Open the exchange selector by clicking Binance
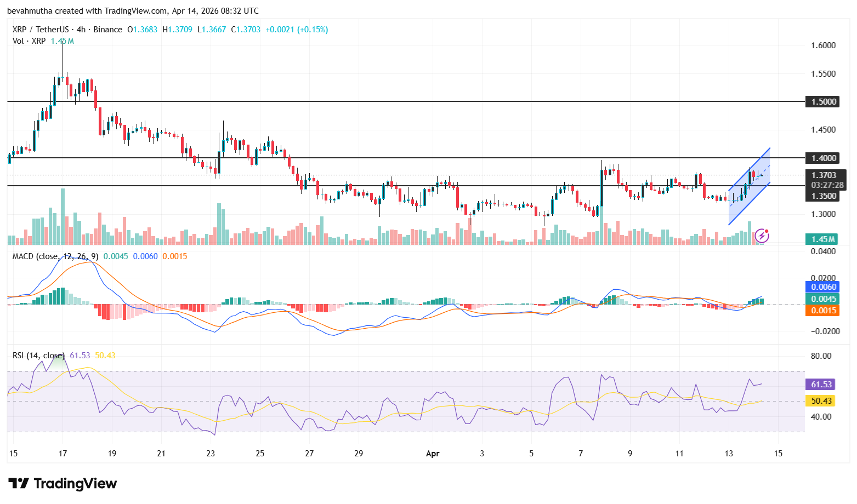This screenshot has height=504, width=857. pyautogui.click(x=107, y=30)
